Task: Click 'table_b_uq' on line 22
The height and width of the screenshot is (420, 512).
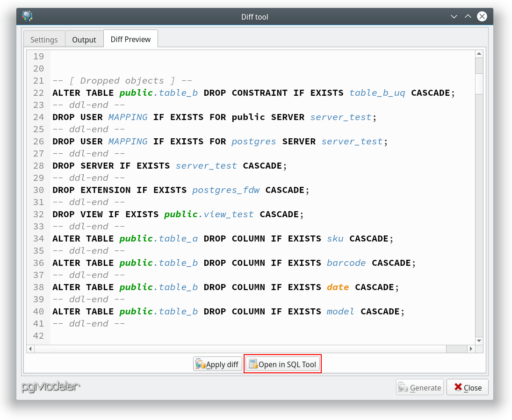Action: pyautogui.click(x=377, y=93)
